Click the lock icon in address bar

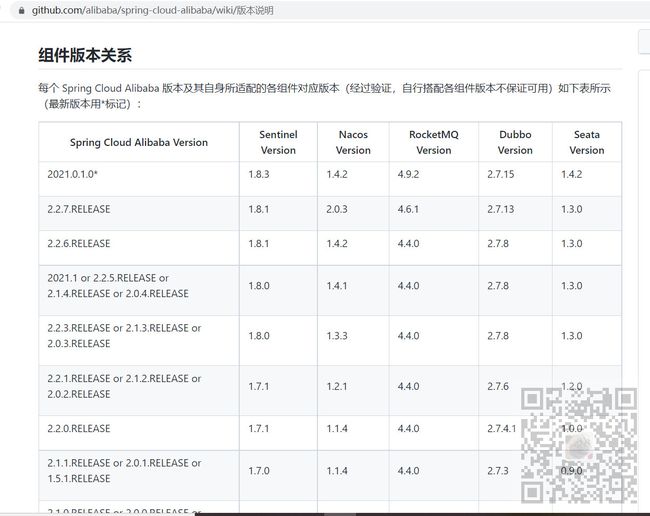22,10
